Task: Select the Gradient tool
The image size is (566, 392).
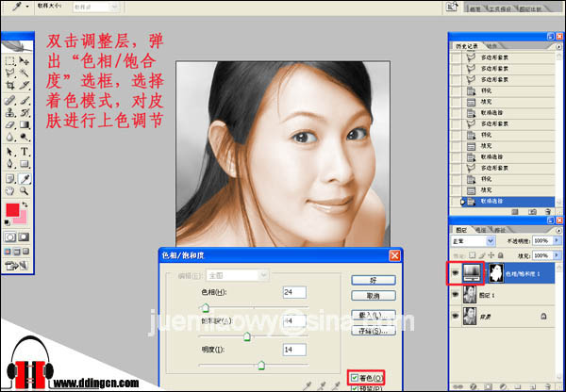Action: (x=25, y=124)
